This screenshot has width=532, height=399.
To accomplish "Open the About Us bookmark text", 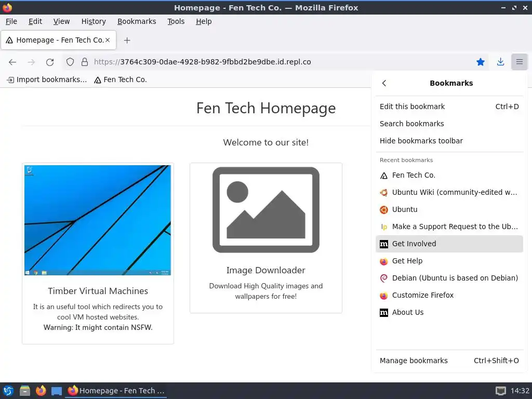I will click(408, 312).
